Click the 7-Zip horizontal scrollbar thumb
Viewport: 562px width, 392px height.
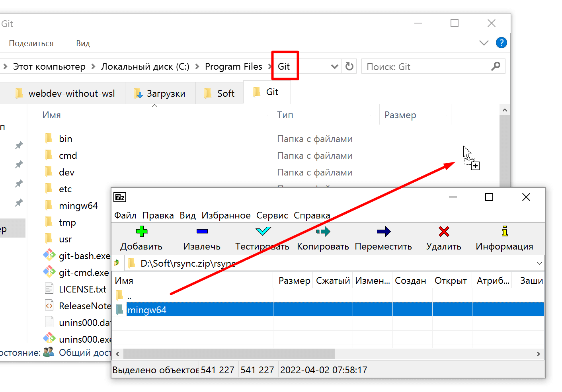tap(229, 353)
